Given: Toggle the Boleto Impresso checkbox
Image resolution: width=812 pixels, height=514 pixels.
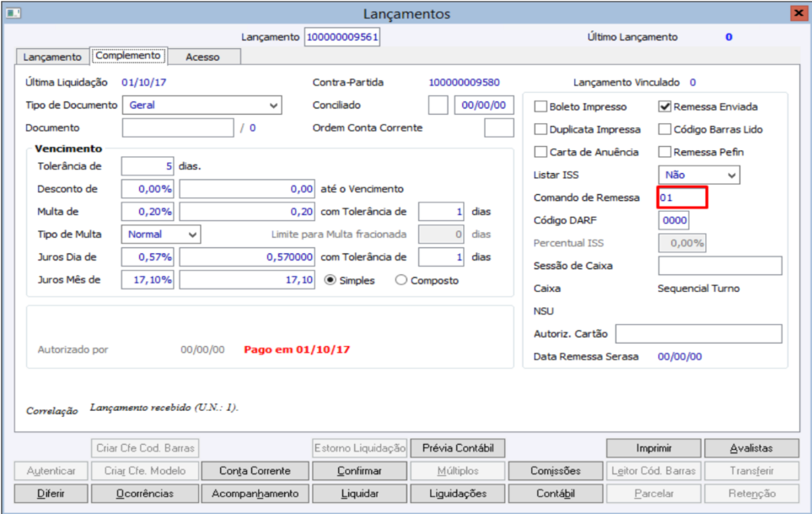Looking at the screenshot, I should (540, 106).
